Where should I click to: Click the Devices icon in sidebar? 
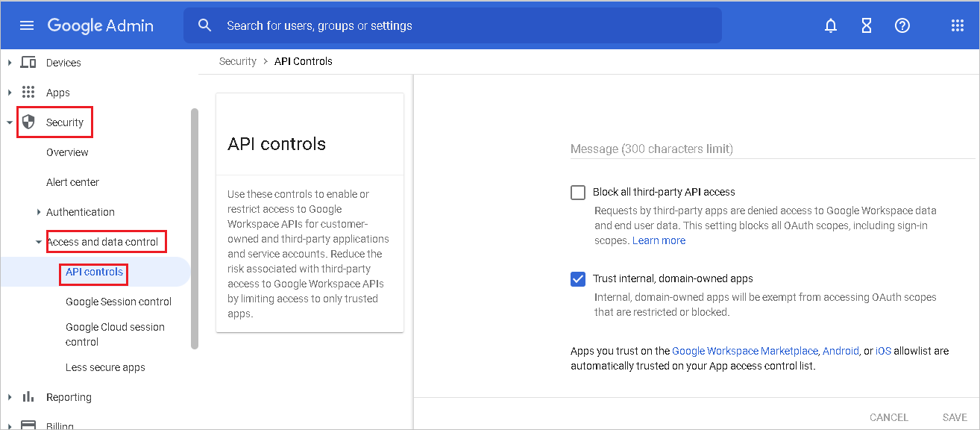pyautogui.click(x=28, y=63)
